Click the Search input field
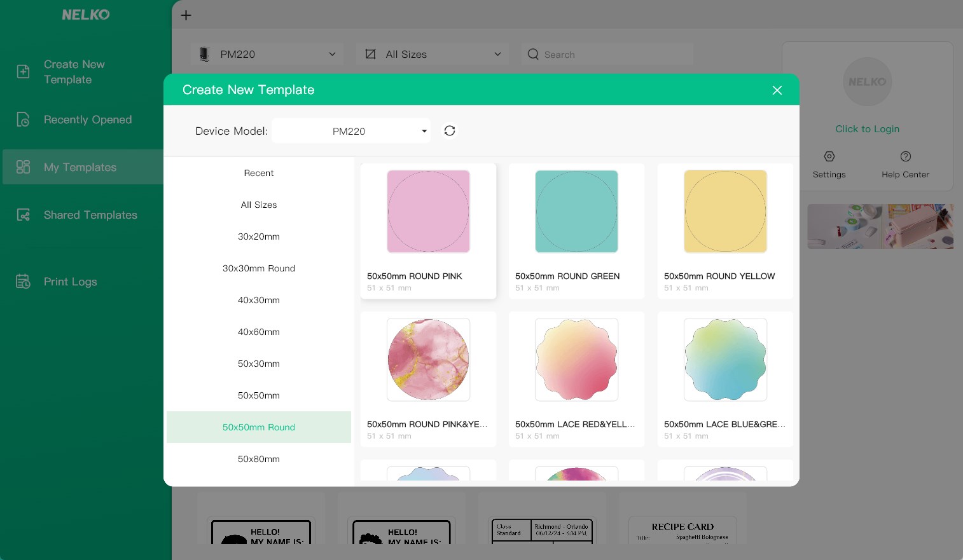The image size is (963, 560). 607,55
